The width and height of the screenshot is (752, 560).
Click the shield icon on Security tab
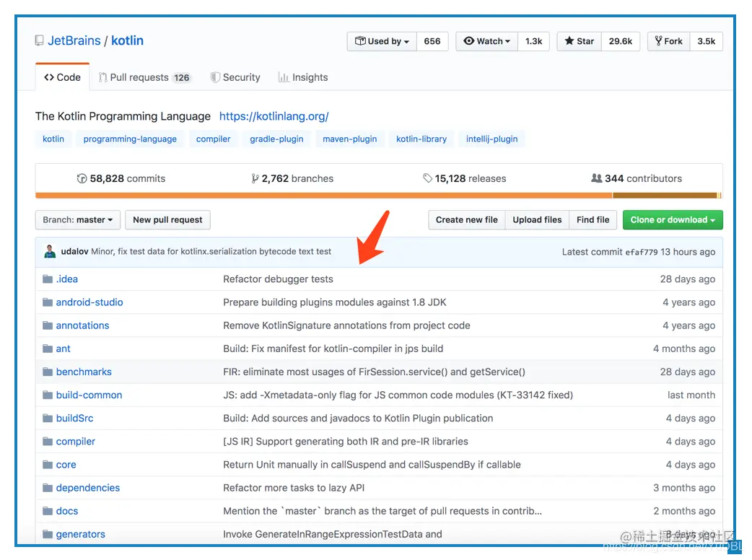pos(215,77)
